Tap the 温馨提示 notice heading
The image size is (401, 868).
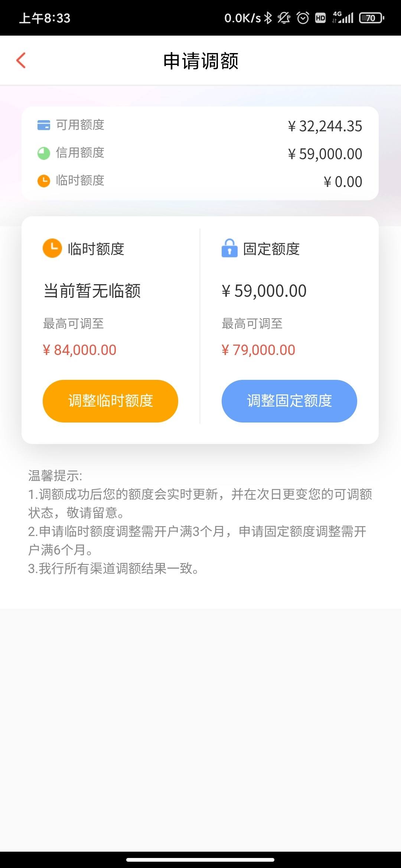55,476
